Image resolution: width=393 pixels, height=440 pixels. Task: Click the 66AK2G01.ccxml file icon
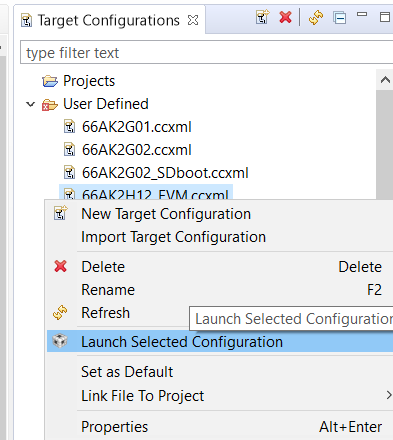pos(69,127)
